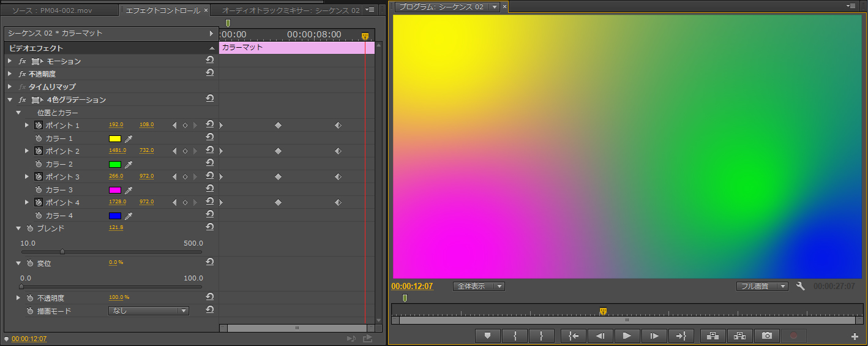Open the Program monitor panel menu

851,6
